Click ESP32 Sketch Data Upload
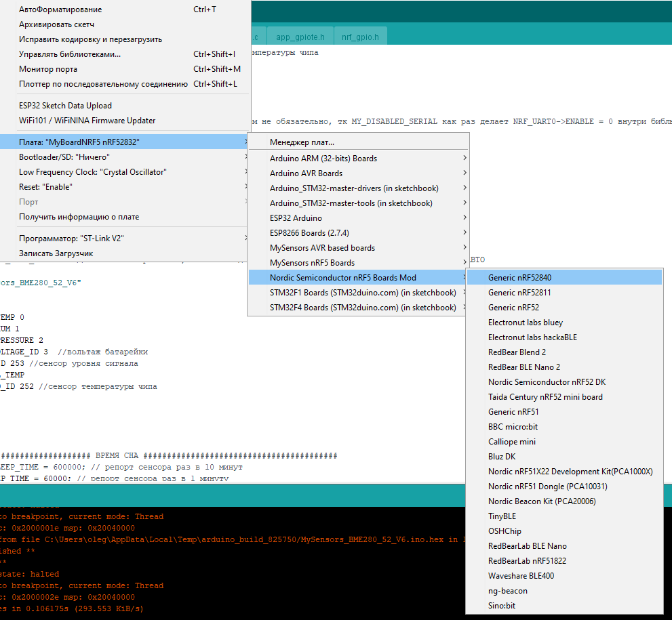The image size is (672, 620). tap(65, 106)
